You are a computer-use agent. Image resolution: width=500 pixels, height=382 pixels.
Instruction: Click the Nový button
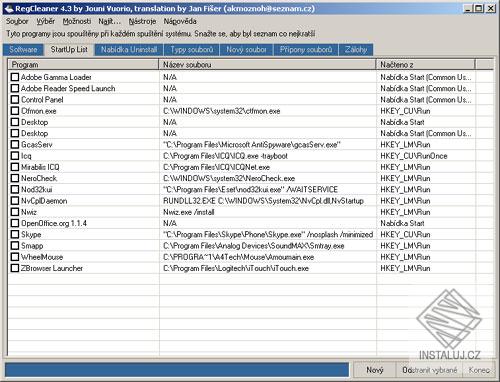tap(375, 370)
